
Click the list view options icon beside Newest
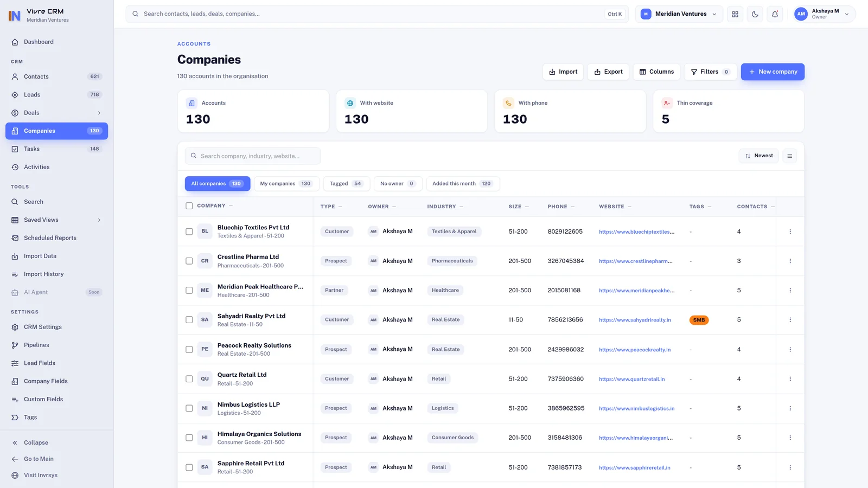pos(790,156)
